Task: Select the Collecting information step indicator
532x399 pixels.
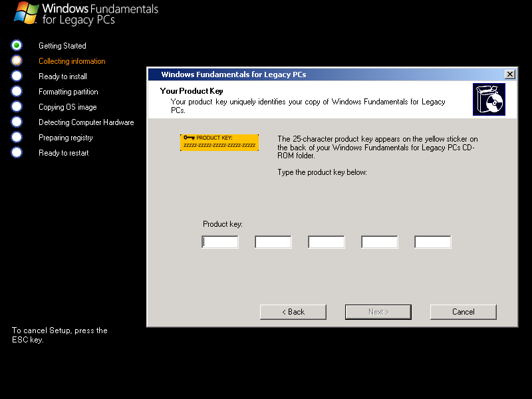Action: pyautogui.click(x=17, y=61)
